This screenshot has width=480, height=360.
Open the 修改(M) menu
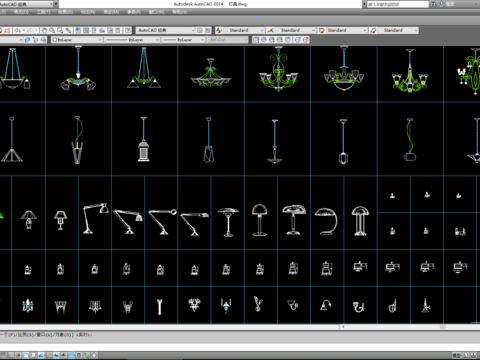pos(111,12)
